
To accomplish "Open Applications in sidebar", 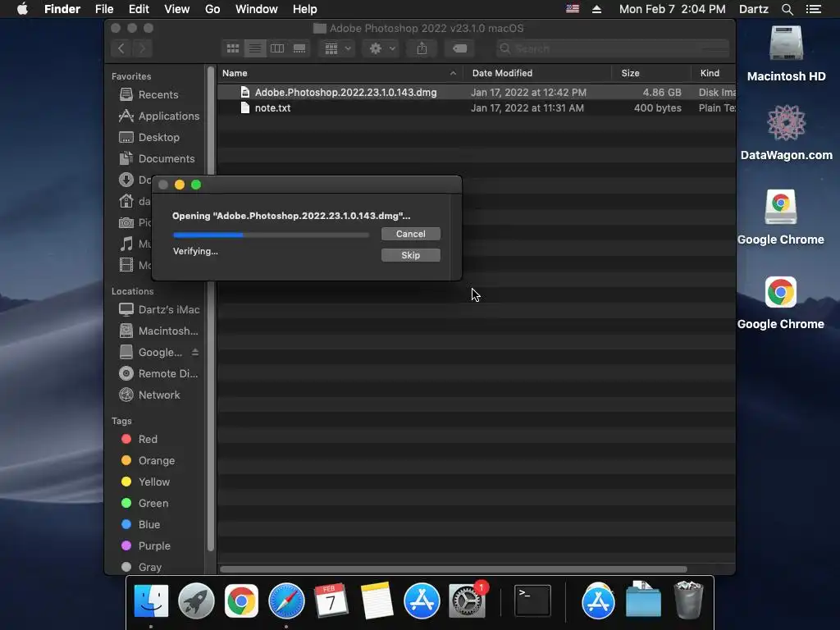I will pos(159,116).
